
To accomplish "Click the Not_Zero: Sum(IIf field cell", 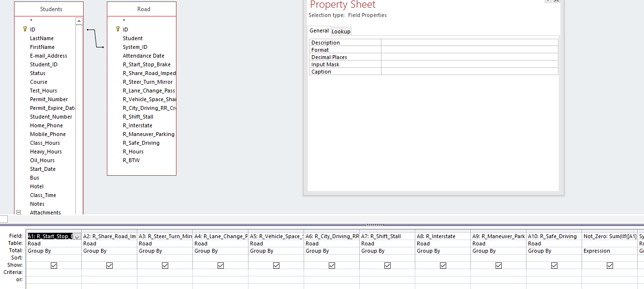I will (x=610, y=236).
